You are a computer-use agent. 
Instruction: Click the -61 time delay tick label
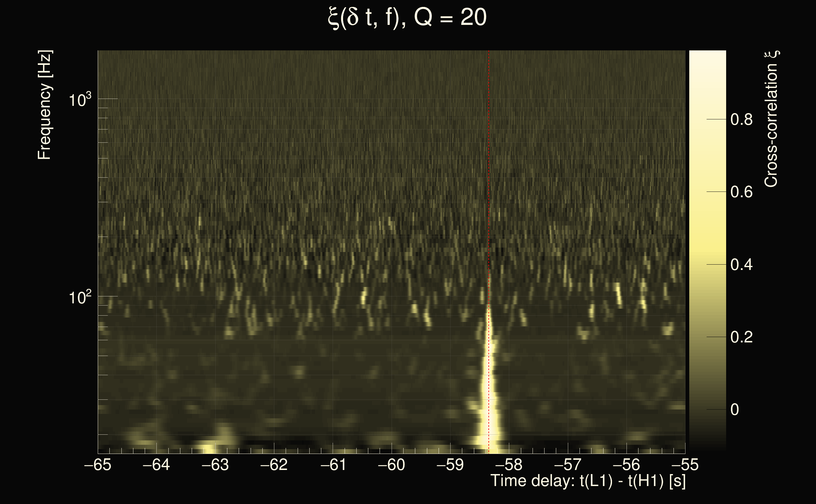pyautogui.click(x=333, y=465)
